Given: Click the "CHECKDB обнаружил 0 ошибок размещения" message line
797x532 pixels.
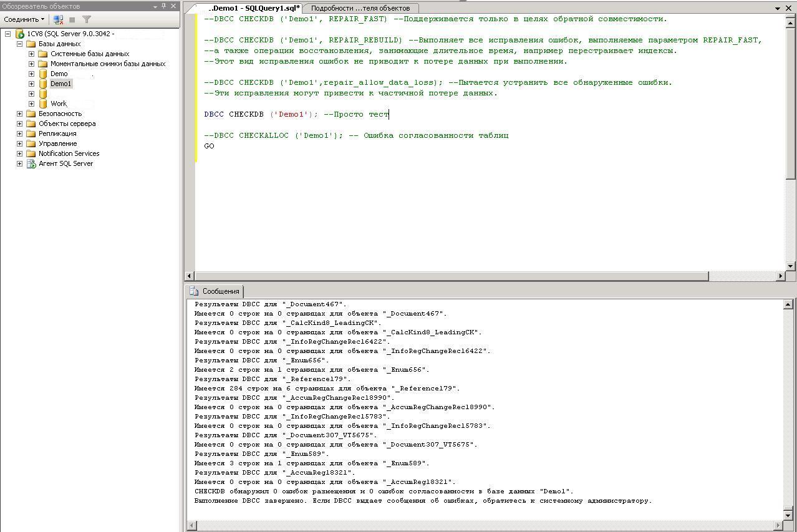Looking at the screenshot, I should 384,491.
